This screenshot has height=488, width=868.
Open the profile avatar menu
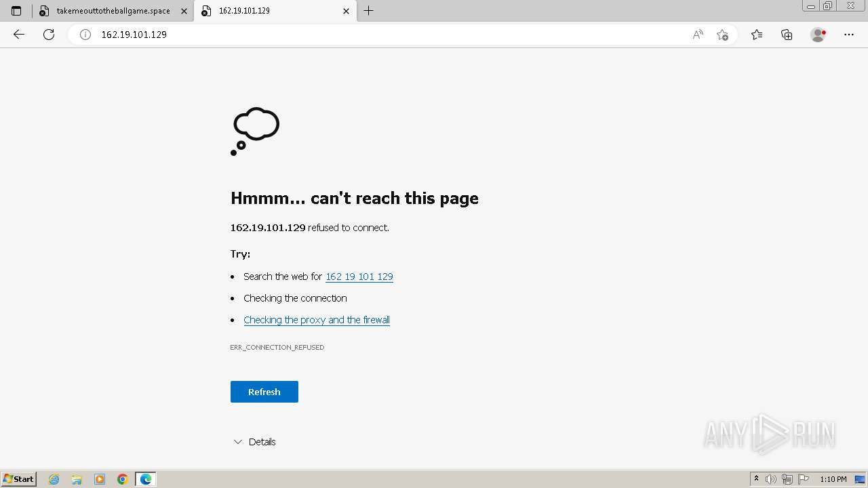tap(818, 35)
